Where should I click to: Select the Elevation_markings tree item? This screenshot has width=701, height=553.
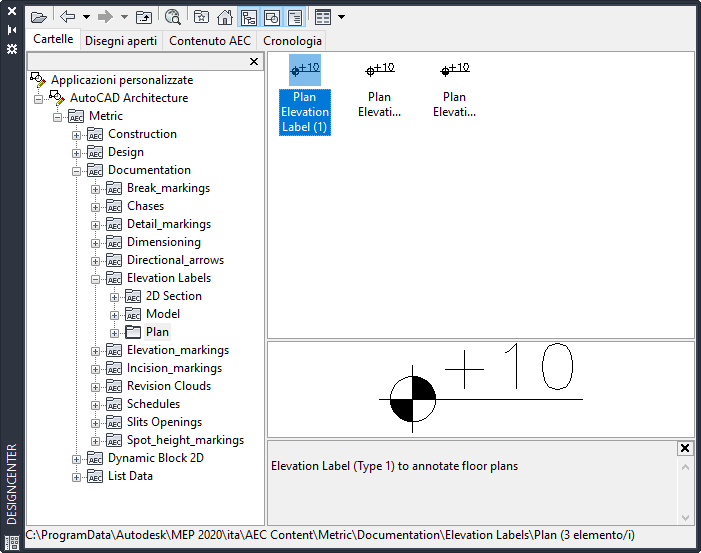[x=178, y=350]
